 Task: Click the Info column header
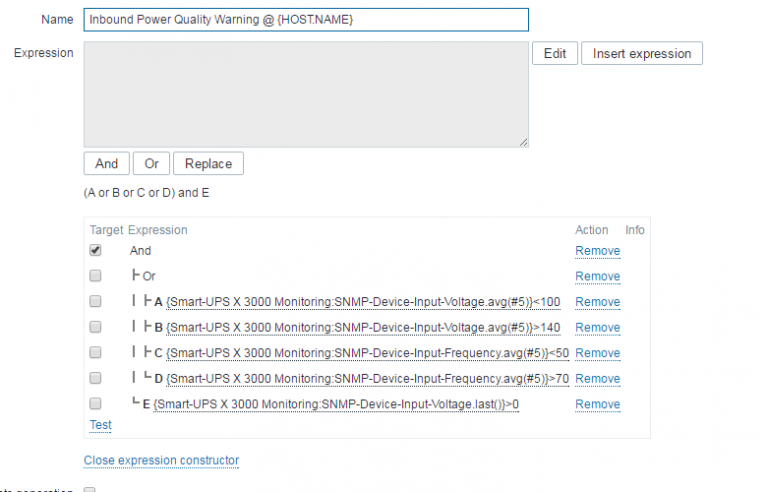(x=635, y=230)
